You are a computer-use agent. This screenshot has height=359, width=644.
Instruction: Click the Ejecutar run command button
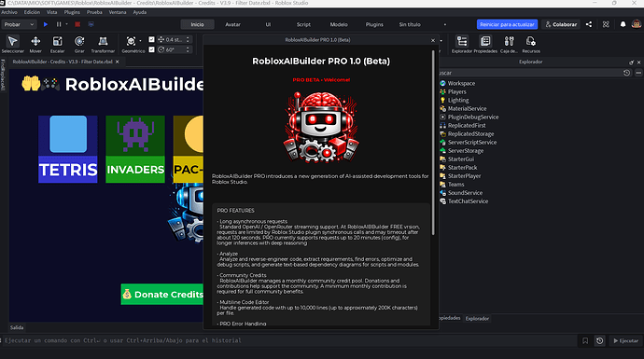625,340
